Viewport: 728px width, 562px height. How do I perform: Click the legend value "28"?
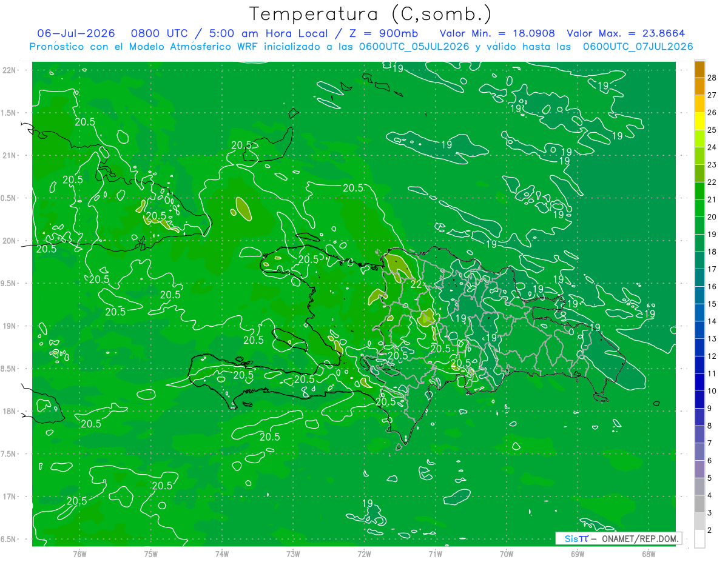pos(712,77)
